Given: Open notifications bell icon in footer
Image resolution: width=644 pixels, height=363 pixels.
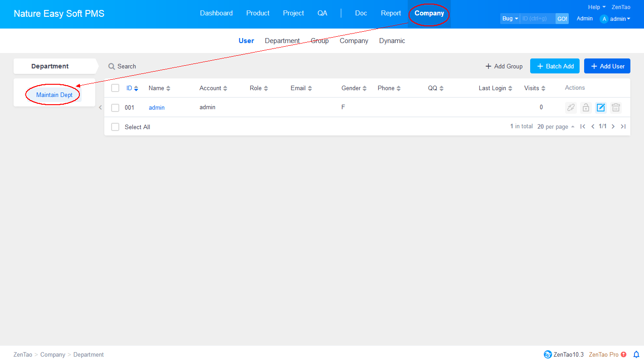Looking at the screenshot, I should (636, 354).
